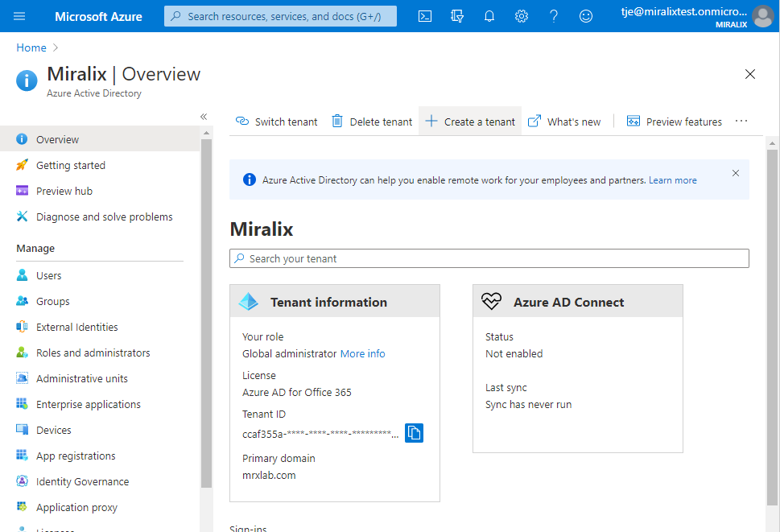Click the Switch tenant button
The width and height of the screenshot is (780, 532).
coord(277,122)
